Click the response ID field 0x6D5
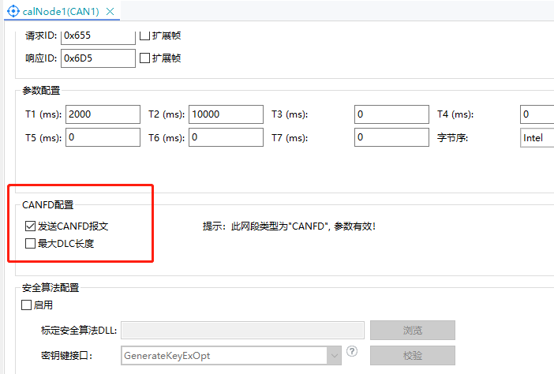 98,58
